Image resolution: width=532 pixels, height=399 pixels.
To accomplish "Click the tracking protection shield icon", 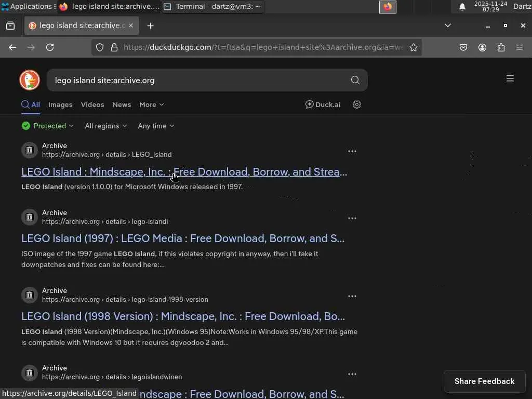I will click(x=99, y=47).
